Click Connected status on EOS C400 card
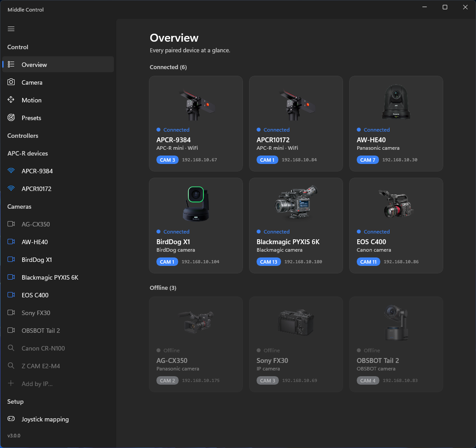This screenshot has height=448, width=476. click(x=373, y=232)
